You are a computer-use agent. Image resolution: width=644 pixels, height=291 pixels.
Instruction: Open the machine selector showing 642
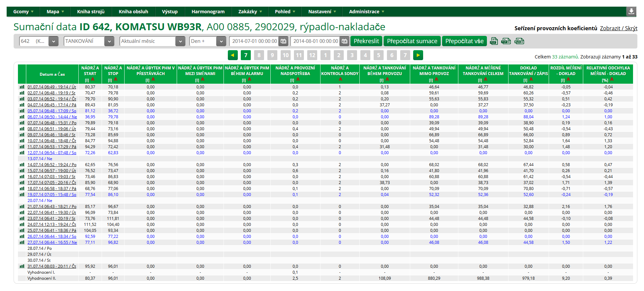tap(39, 41)
